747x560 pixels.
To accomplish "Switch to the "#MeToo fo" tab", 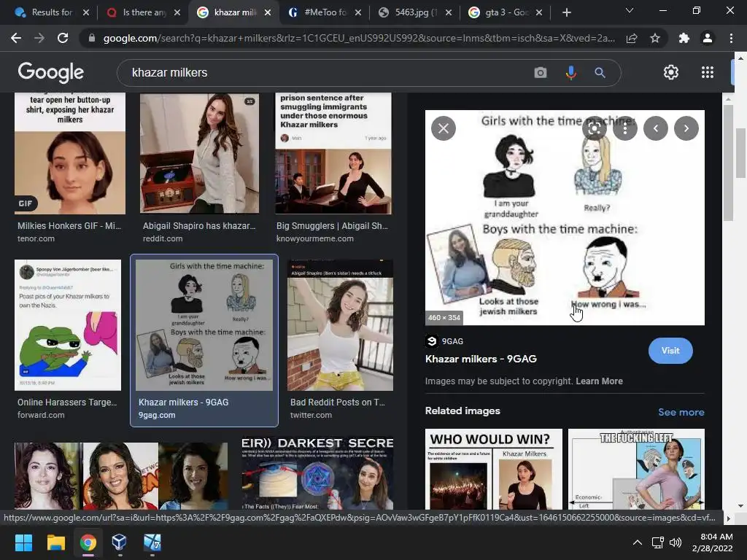I will click(x=325, y=12).
